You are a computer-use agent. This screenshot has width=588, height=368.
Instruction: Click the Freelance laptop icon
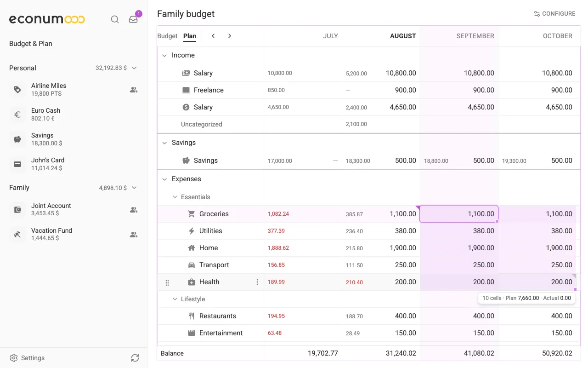pyautogui.click(x=186, y=90)
